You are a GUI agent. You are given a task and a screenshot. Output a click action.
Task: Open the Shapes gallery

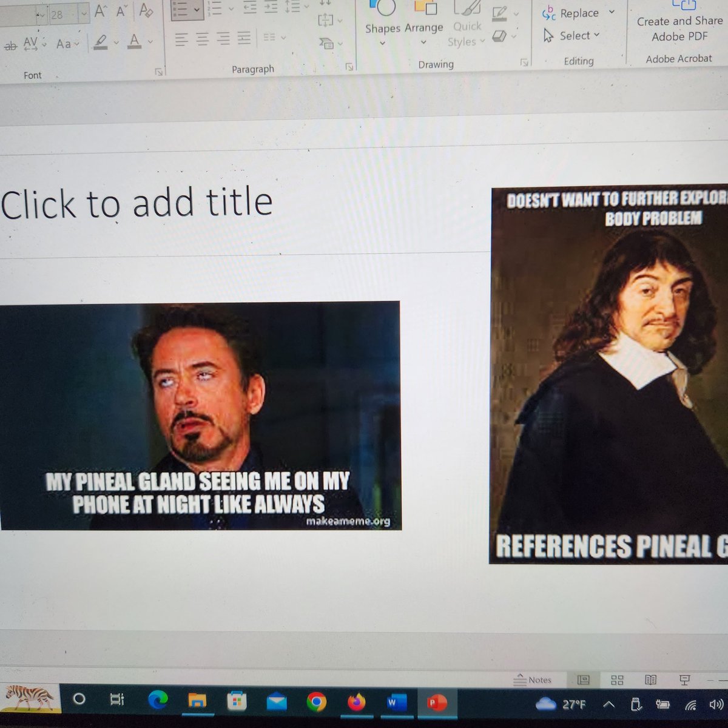(383, 22)
